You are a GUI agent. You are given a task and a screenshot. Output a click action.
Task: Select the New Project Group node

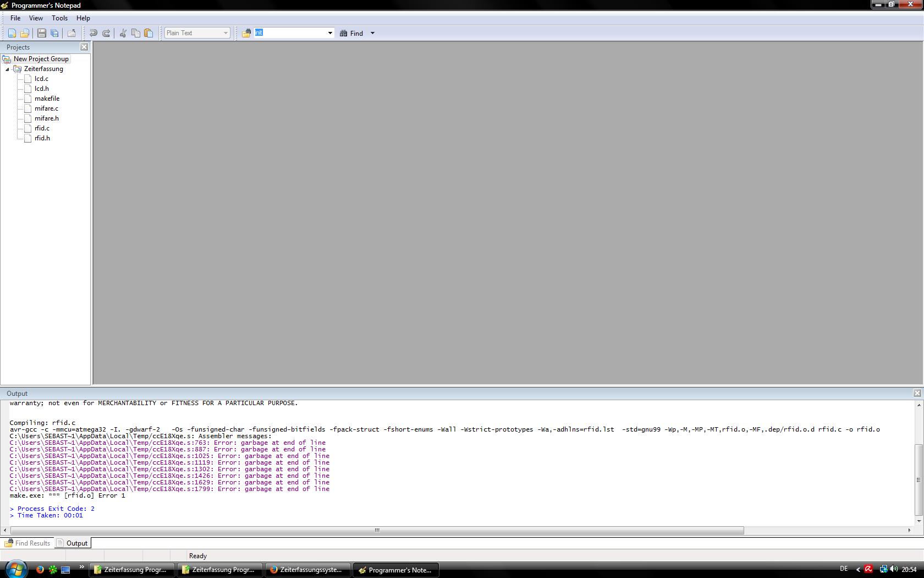(x=41, y=59)
